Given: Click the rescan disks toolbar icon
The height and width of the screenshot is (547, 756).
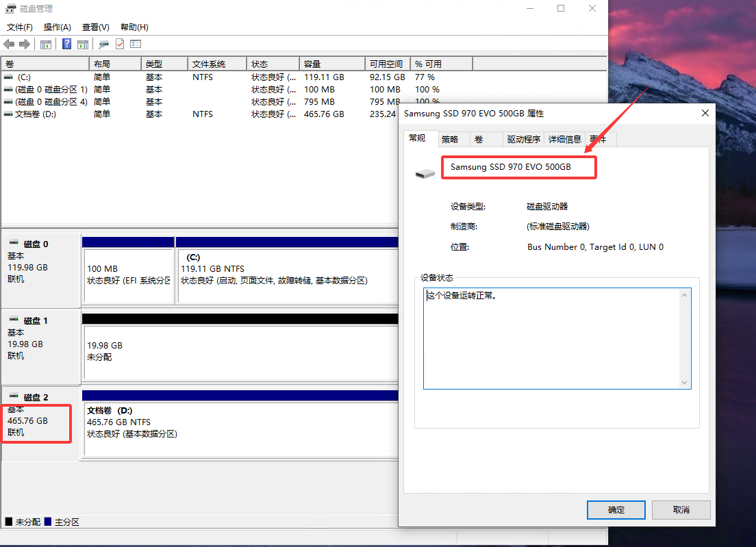Looking at the screenshot, I should tap(103, 44).
